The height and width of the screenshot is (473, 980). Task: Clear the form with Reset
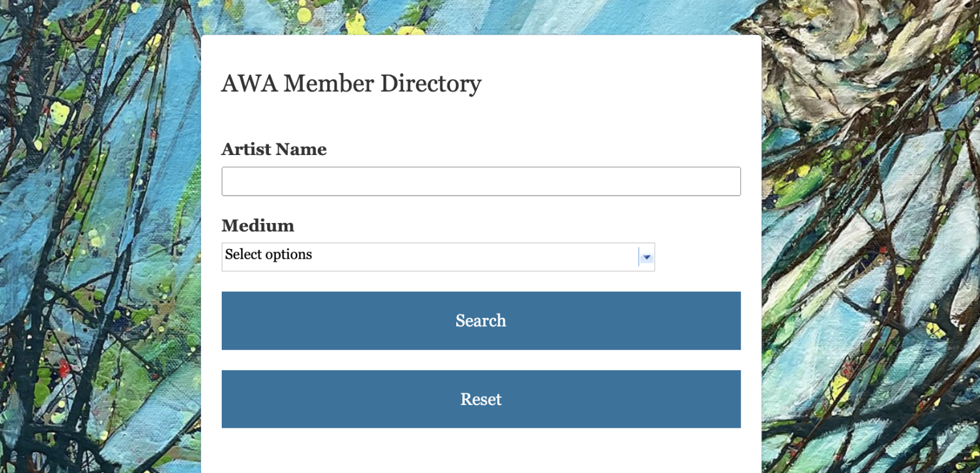point(481,399)
